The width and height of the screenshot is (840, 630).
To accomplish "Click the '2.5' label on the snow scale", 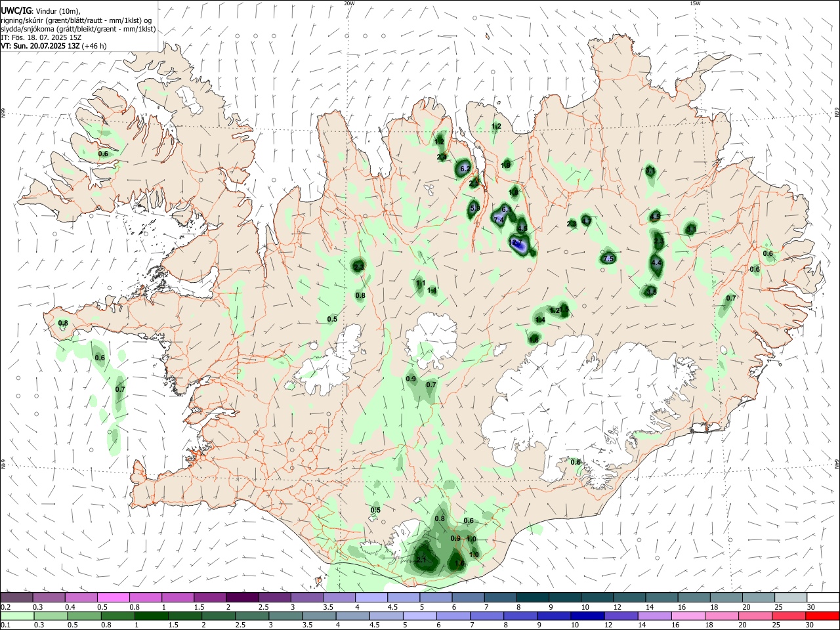I will [x=262, y=607].
